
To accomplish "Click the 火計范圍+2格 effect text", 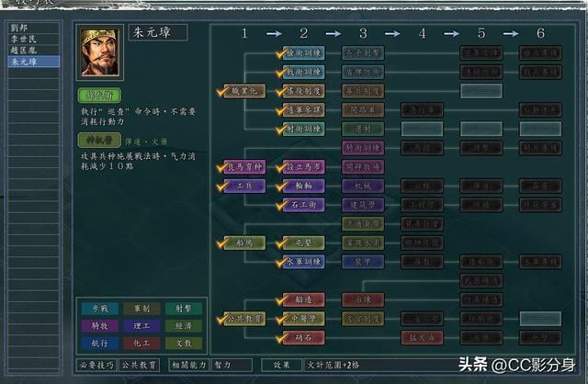I will pyautogui.click(x=333, y=365).
